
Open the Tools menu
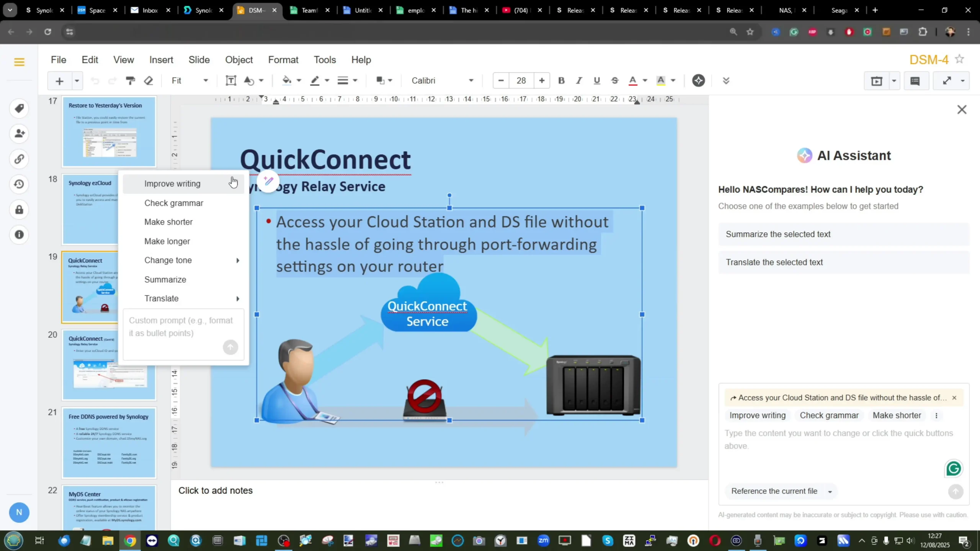tap(325, 60)
